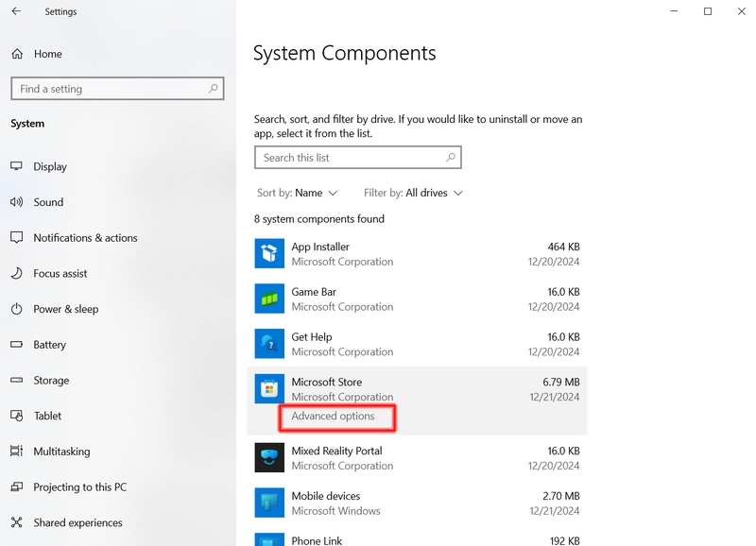Click the Battery icon in sidebar
This screenshot has height=546, width=756.
[16, 345]
